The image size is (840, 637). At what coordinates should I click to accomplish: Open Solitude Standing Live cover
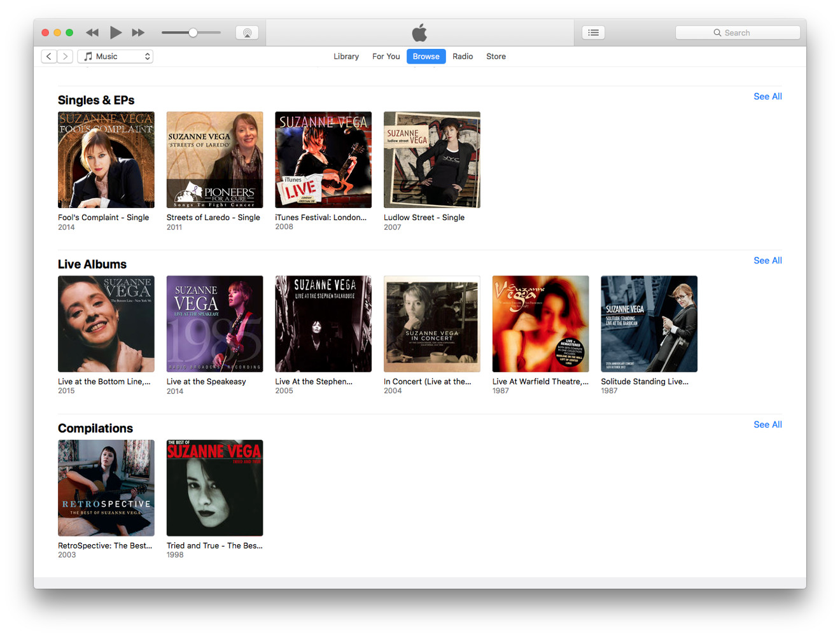coord(649,324)
